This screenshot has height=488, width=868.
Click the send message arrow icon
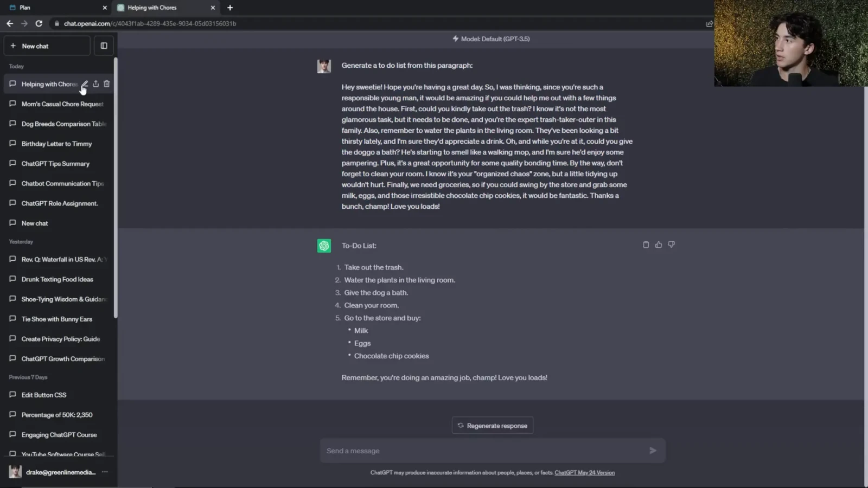[x=653, y=451]
